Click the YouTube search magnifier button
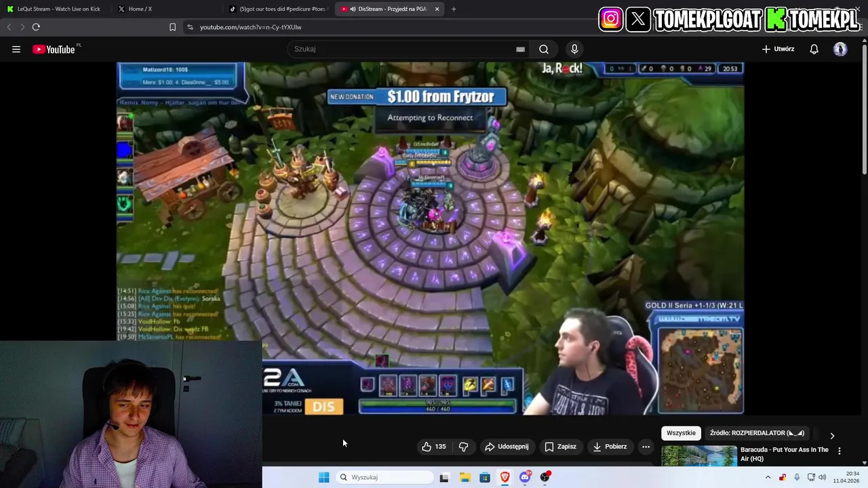The height and width of the screenshot is (488, 868). coord(544,49)
